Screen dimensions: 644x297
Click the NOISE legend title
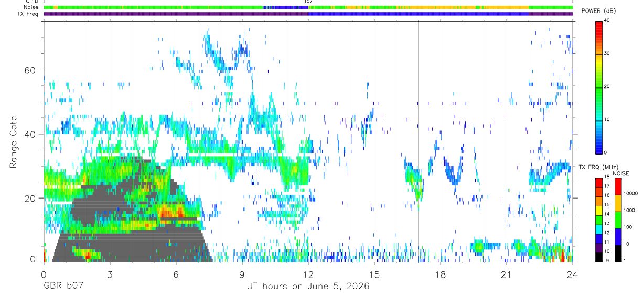[x=620, y=173]
